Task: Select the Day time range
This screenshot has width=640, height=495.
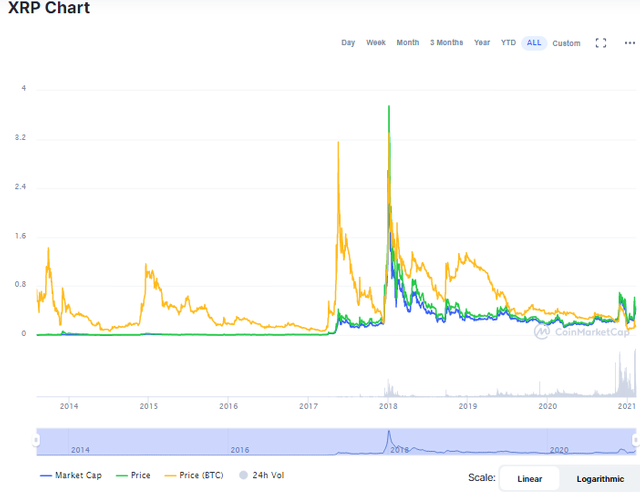Action: tap(348, 42)
